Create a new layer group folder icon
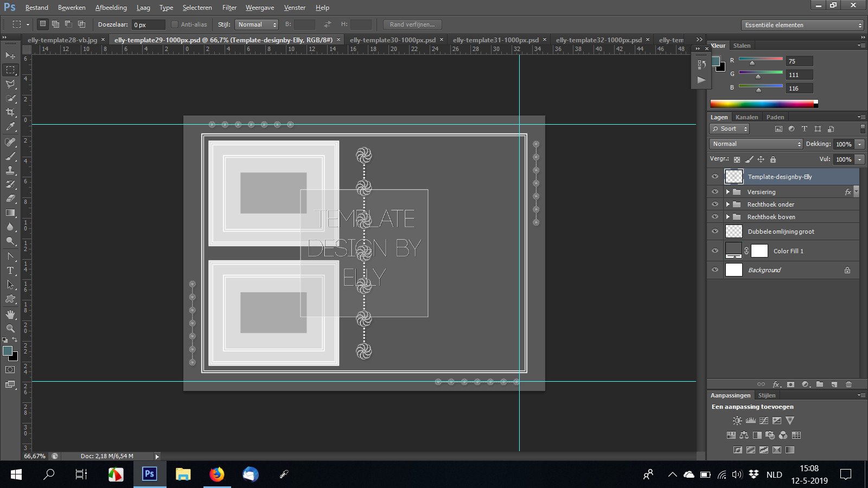 (820, 384)
